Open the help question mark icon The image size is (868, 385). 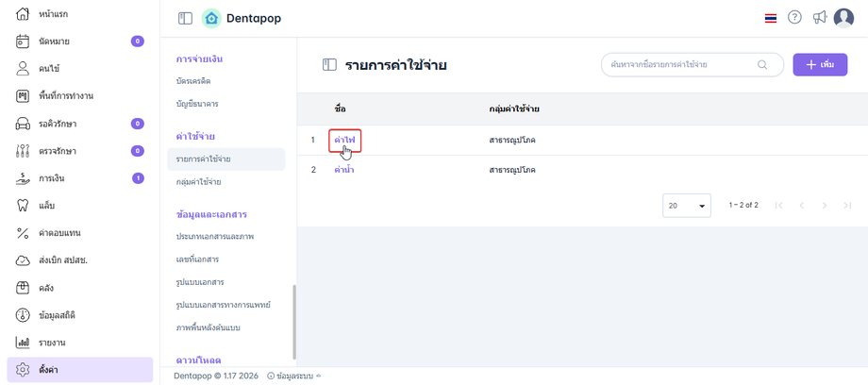pos(794,18)
